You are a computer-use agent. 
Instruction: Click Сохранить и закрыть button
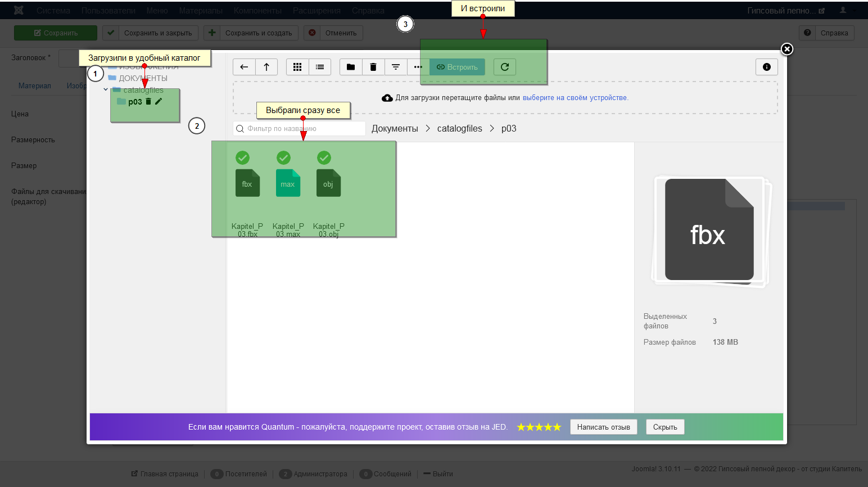(x=151, y=33)
